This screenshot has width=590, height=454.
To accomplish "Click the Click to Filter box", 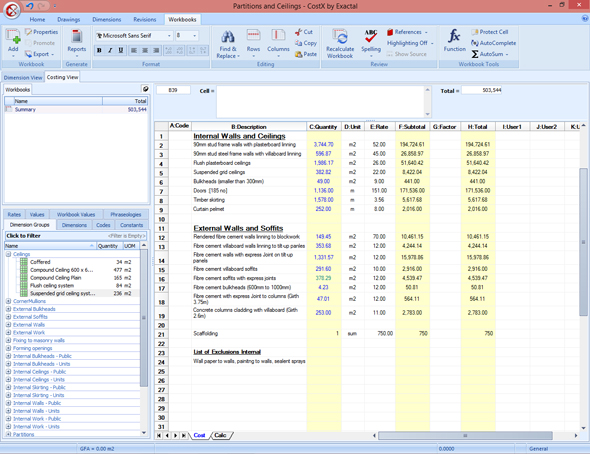I will [x=76, y=236].
